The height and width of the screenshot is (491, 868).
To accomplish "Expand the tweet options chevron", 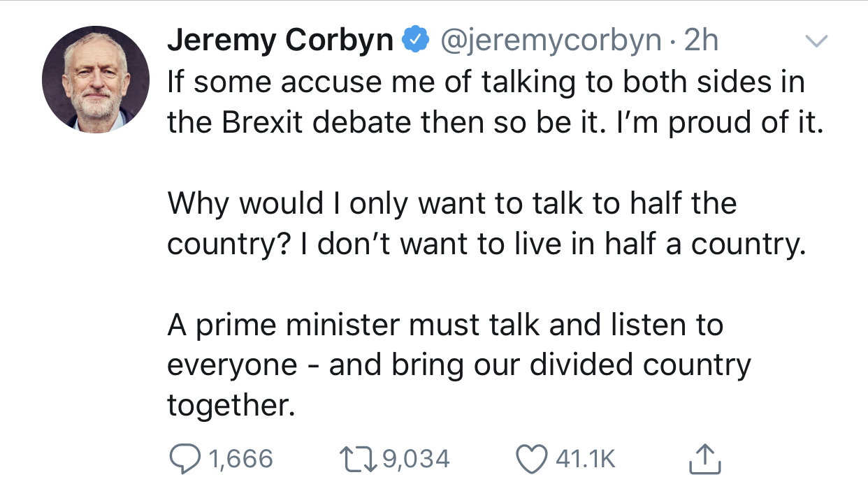I will click(816, 42).
